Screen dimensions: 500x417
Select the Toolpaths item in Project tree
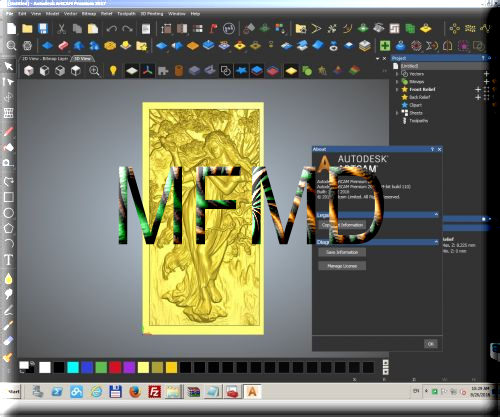pyautogui.click(x=418, y=121)
